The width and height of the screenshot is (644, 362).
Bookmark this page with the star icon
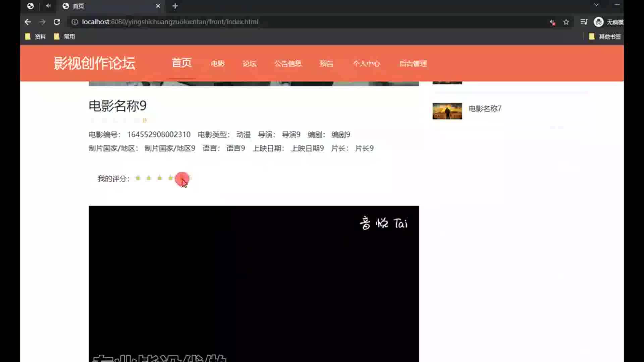pyautogui.click(x=566, y=22)
